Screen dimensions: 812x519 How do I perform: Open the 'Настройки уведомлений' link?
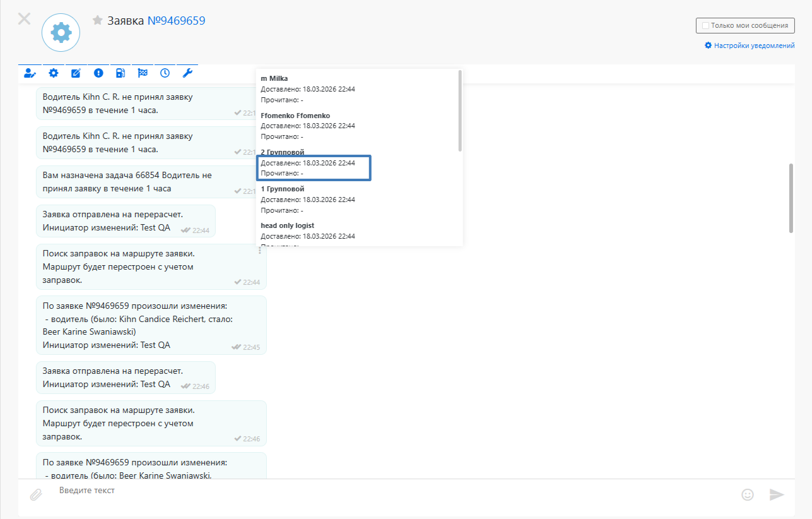(x=750, y=45)
